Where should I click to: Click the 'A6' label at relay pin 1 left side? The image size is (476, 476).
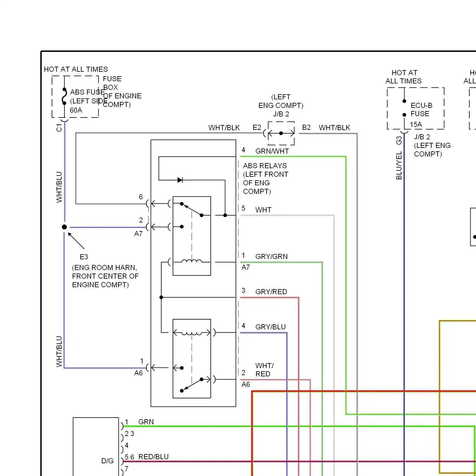tap(138, 373)
